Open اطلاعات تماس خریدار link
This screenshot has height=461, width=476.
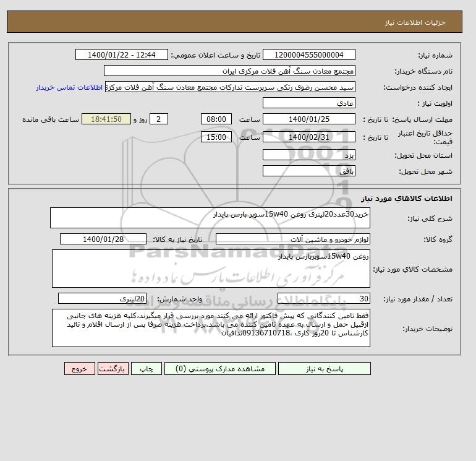[x=69, y=87]
